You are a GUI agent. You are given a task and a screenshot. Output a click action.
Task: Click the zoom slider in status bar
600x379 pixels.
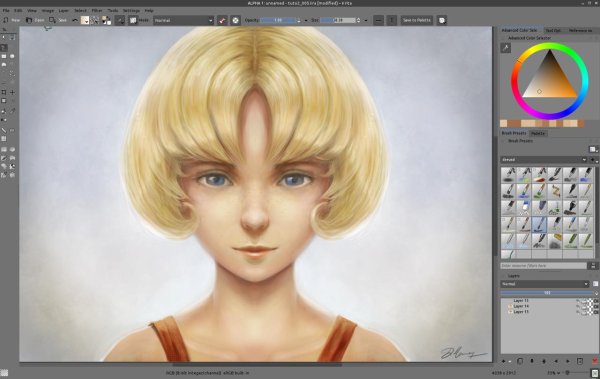tap(577, 372)
